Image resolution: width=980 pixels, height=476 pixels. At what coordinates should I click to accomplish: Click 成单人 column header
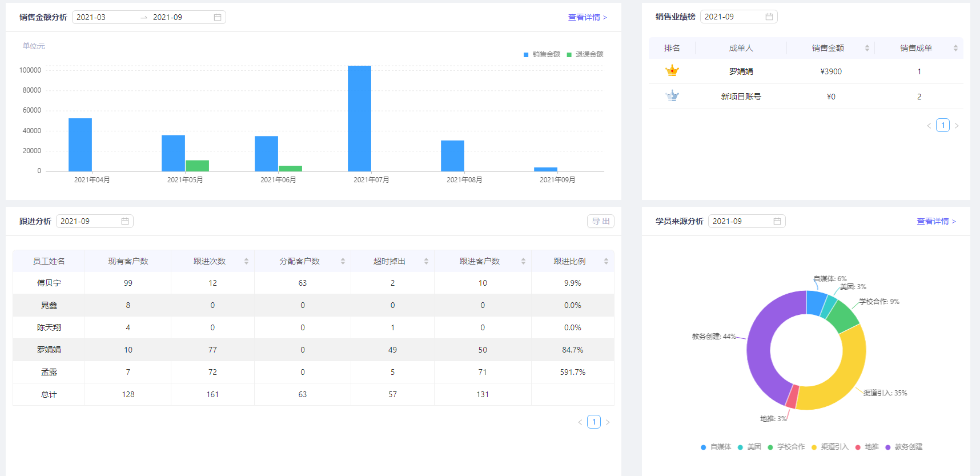741,48
